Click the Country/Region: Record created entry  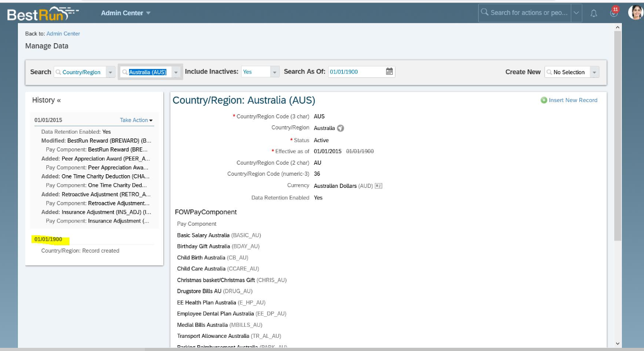point(81,250)
